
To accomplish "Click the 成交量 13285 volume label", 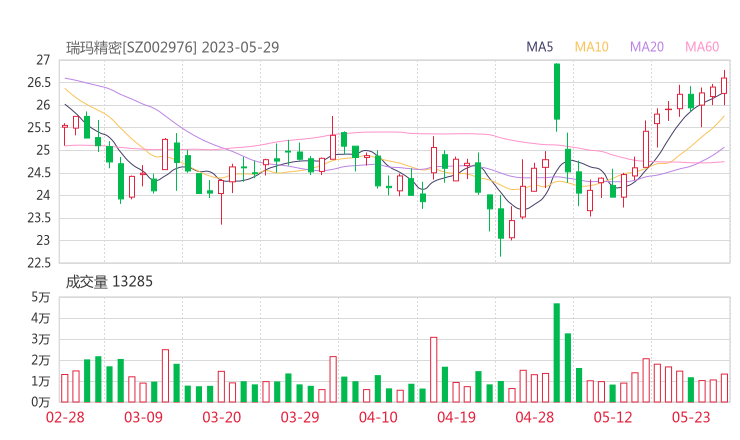I will coord(109,282).
